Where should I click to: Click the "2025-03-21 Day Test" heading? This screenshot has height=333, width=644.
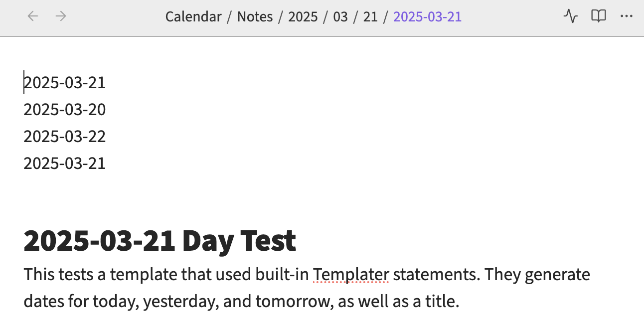point(160,241)
